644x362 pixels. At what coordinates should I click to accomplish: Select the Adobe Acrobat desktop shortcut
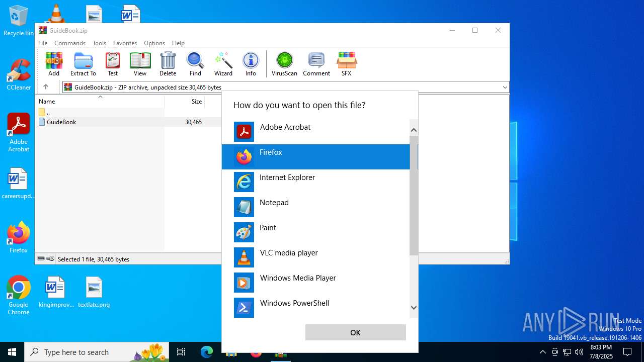point(19,133)
